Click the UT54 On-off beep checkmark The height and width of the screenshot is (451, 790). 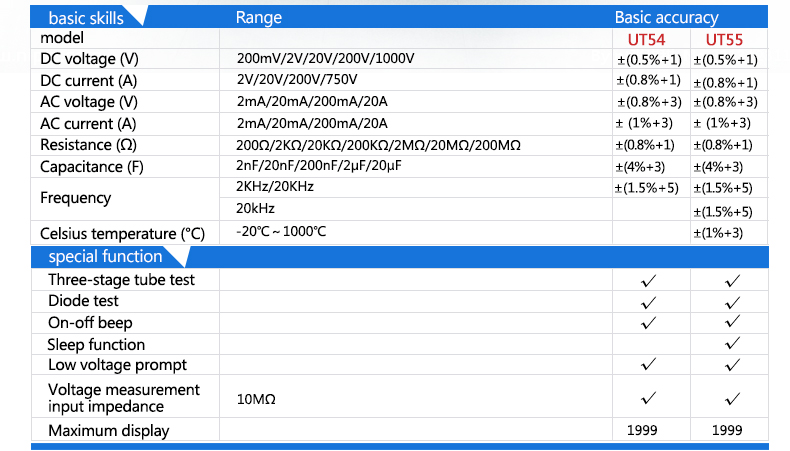click(648, 322)
